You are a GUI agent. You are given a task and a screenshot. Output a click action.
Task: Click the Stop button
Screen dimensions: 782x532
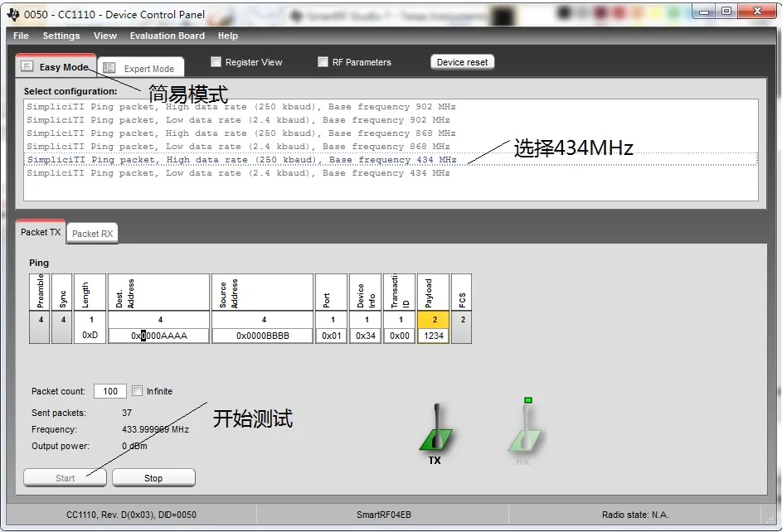point(153,478)
